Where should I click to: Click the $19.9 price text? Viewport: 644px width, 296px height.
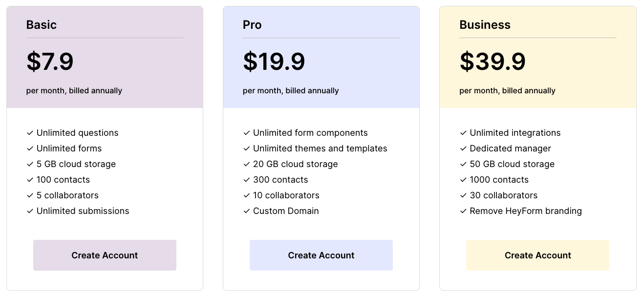coord(274,62)
